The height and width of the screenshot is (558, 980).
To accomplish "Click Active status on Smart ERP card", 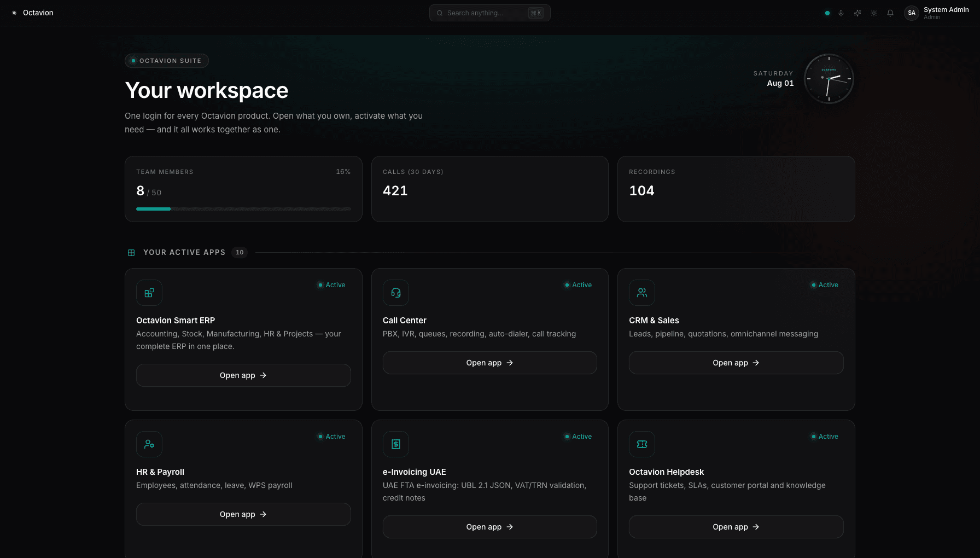I will pyautogui.click(x=332, y=285).
